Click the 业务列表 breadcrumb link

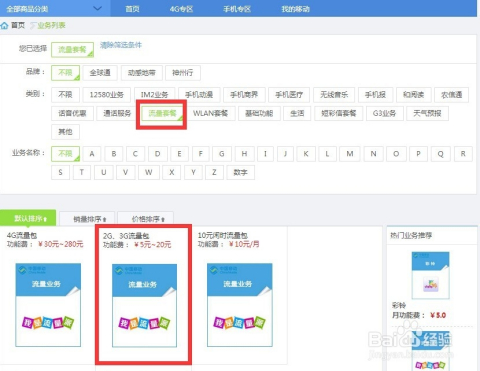pyautogui.click(x=51, y=25)
